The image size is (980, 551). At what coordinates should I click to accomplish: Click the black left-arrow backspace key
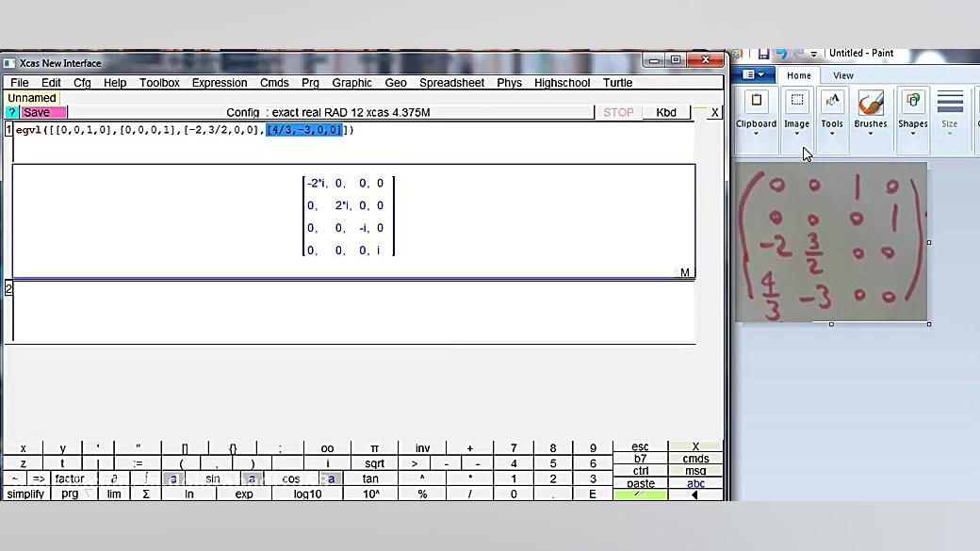coord(695,494)
